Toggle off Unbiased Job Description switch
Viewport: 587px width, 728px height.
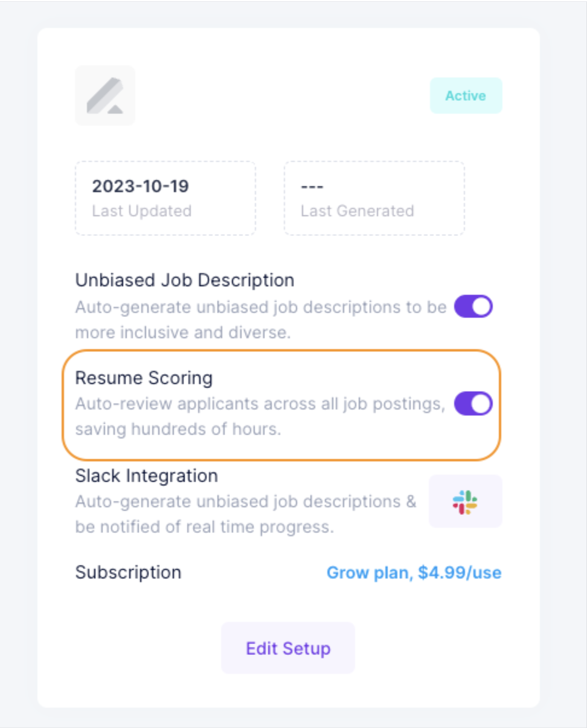coord(473,307)
